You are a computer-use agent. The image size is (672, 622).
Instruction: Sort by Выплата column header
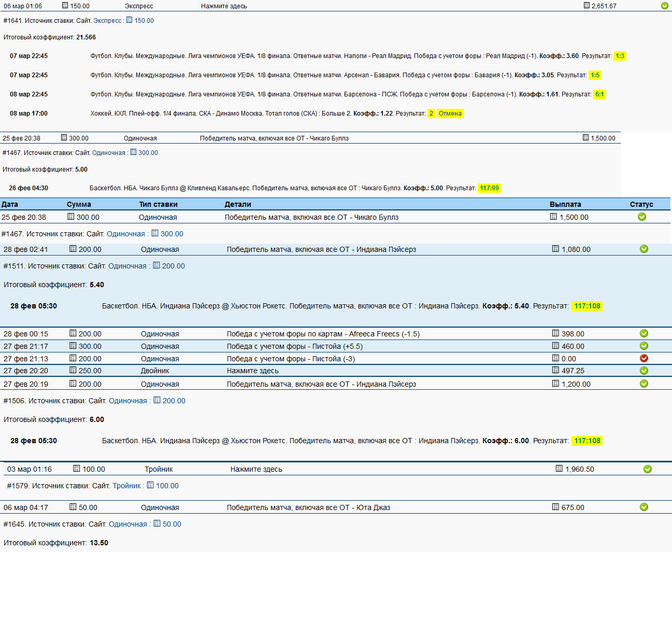click(x=565, y=204)
